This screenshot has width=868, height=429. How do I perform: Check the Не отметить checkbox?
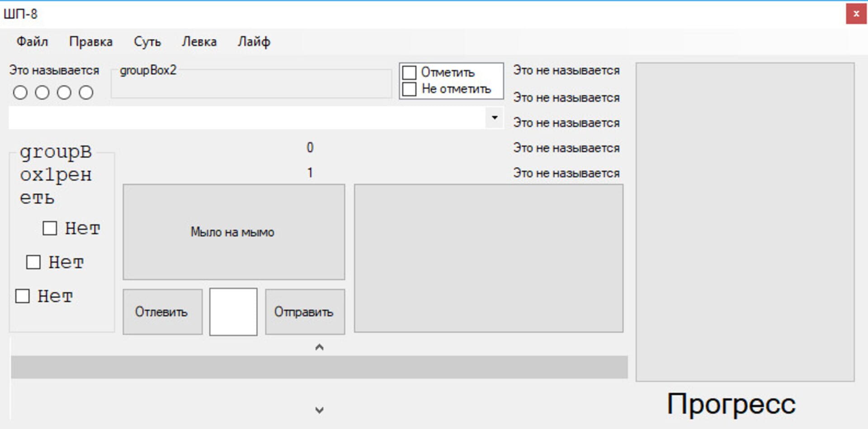[x=410, y=89]
